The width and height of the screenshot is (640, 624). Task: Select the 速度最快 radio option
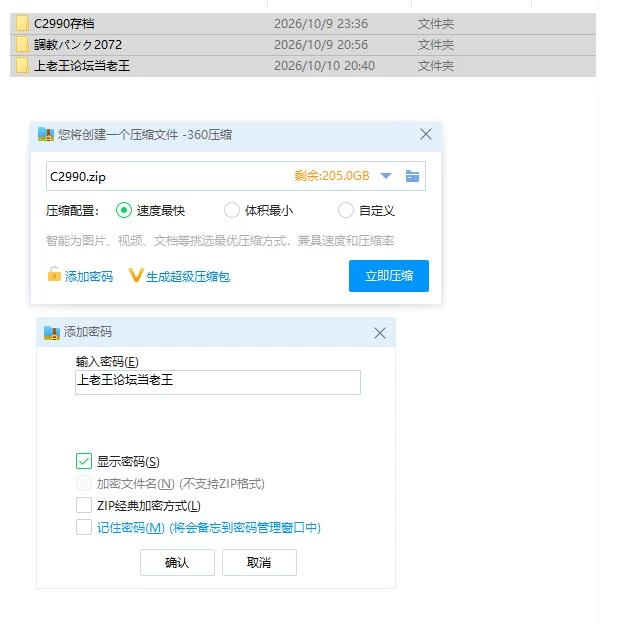click(x=124, y=210)
